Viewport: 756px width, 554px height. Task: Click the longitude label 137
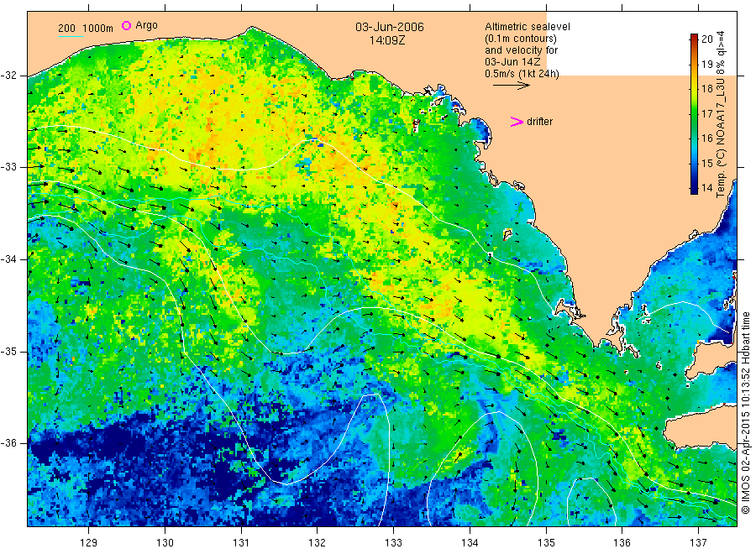[x=698, y=543]
